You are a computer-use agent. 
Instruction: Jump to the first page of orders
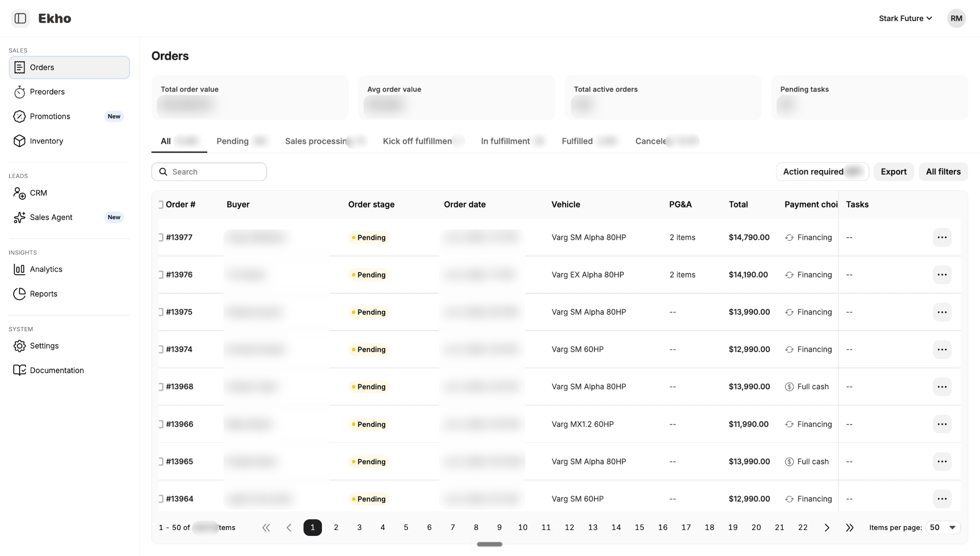click(x=266, y=528)
